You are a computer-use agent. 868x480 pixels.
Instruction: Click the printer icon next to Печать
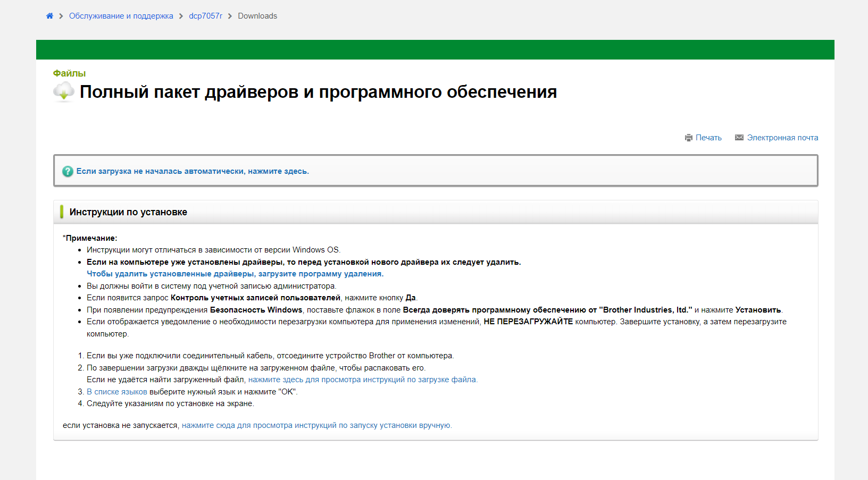tap(689, 138)
